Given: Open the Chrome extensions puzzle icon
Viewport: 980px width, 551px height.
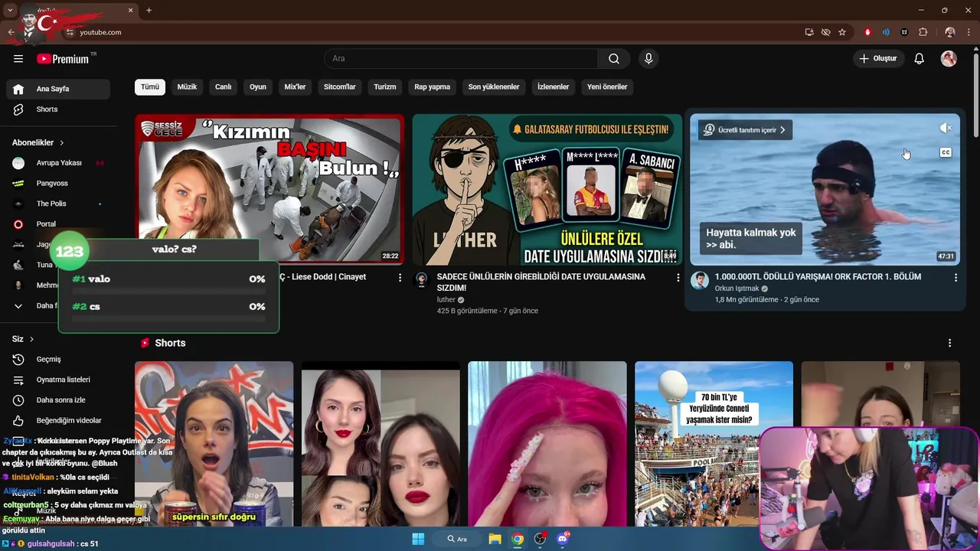Looking at the screenshot, I should 923,32.
